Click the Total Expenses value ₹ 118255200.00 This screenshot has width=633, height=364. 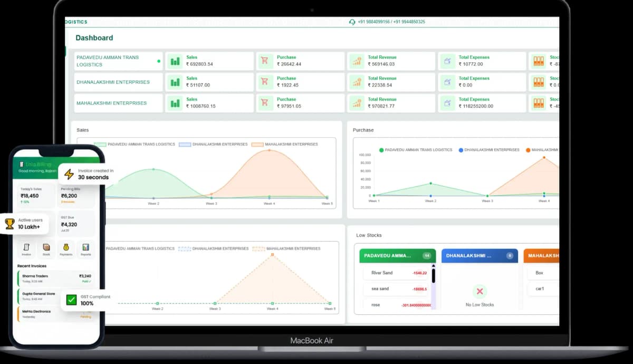(x=476, y=106)
